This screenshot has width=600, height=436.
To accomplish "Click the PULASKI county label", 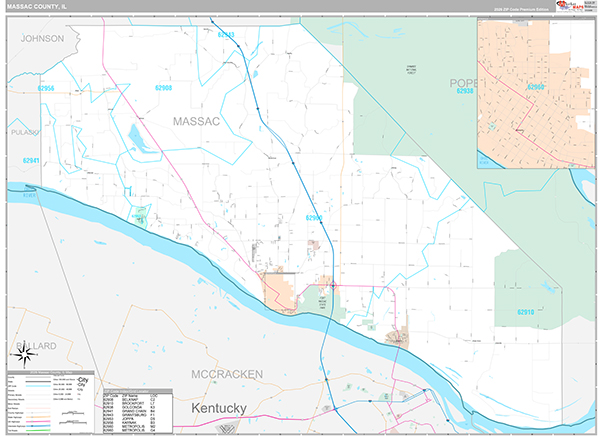I will coord(24,132).
